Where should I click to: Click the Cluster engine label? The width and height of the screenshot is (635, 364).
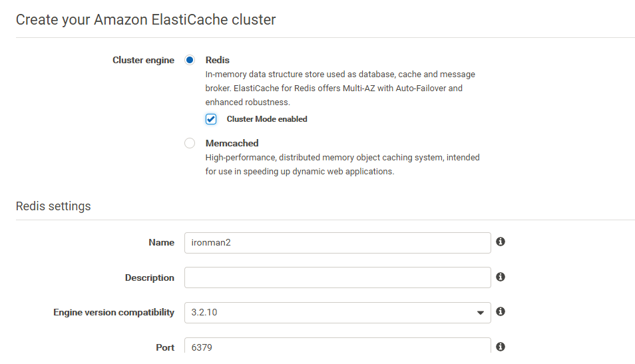[x=143, y=60]
